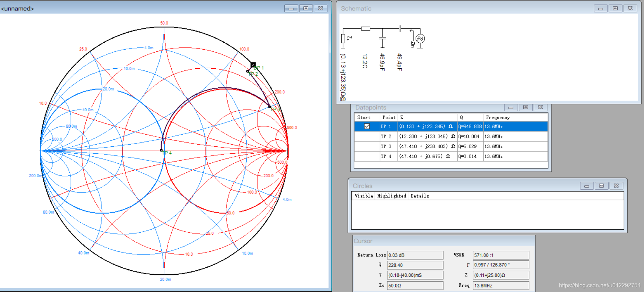Select the 12.2Ω series resistor in schematic
This screenshot has width=644, height=292.
(x=366, y=28)
